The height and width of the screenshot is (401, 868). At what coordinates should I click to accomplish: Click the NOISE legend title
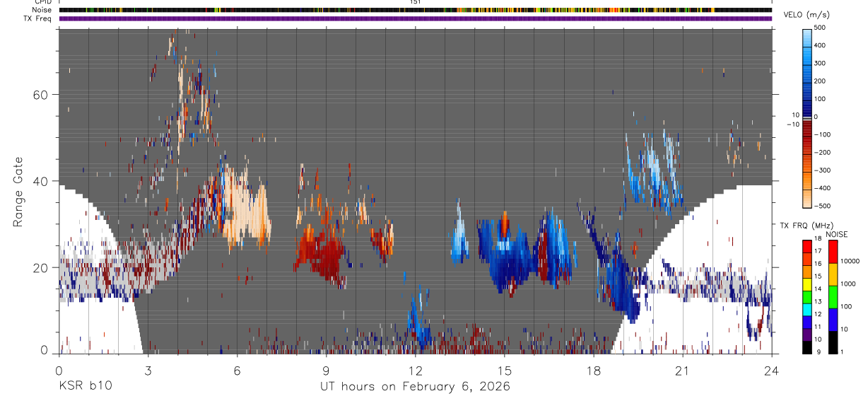coord(836,234)
